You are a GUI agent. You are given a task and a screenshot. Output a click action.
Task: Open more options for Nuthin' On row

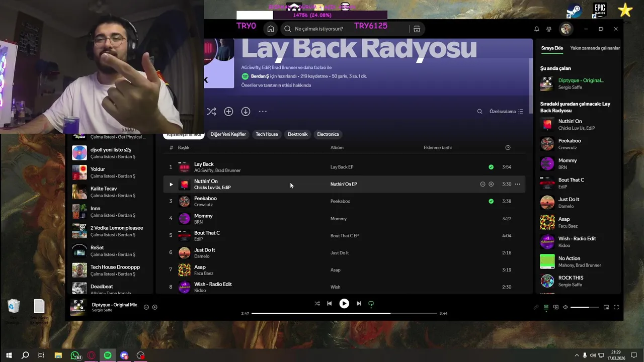[x=517, y=185]
